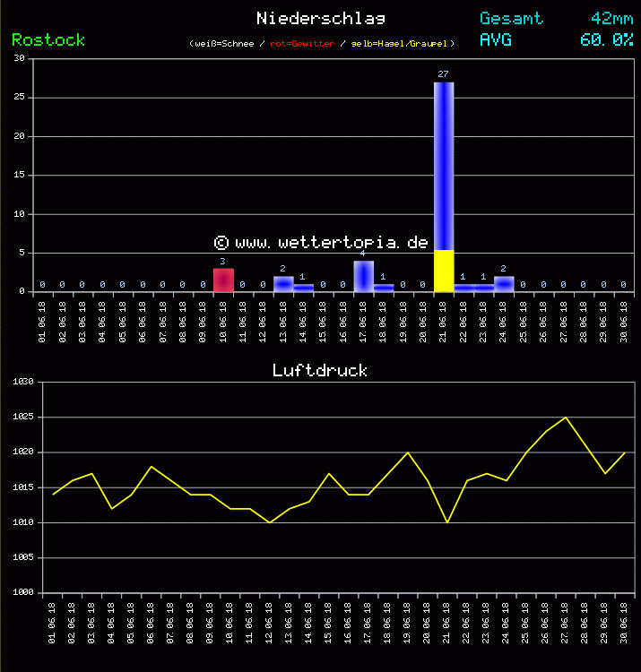
Task: Click the blue precipitation bar on 24.06.18
Action: pos(504,283)
